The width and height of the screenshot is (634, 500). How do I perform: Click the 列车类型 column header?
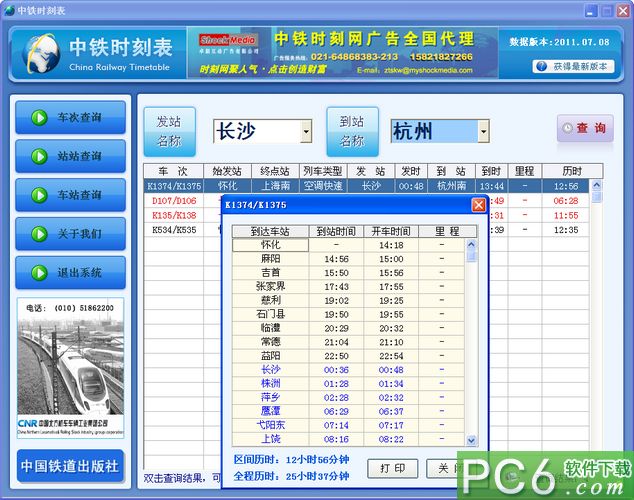click(x=323, y=171)
